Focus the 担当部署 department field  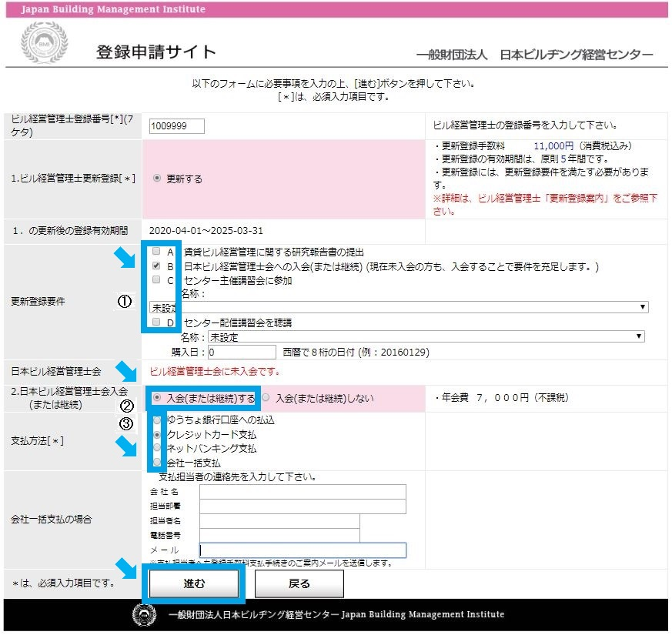pos(303,506)
